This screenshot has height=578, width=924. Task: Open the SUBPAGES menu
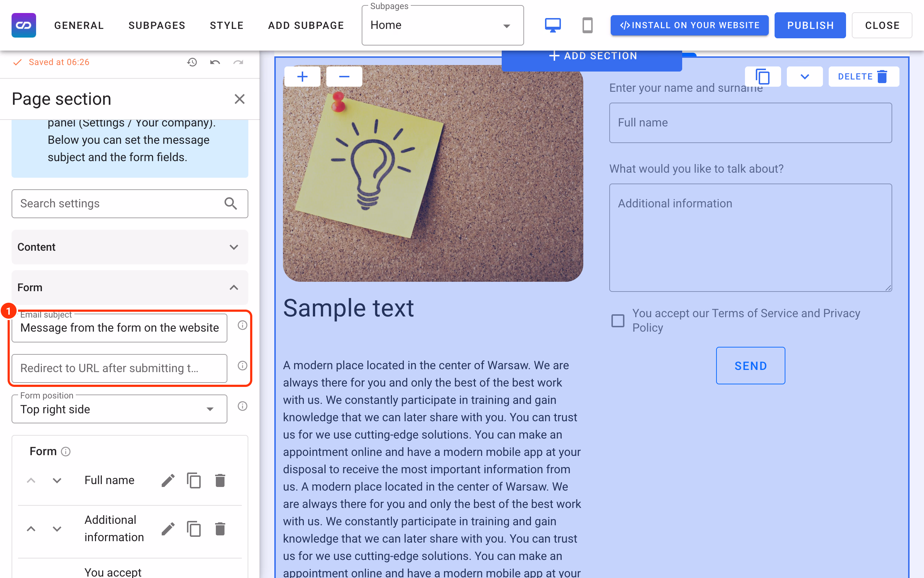(157, 25)
